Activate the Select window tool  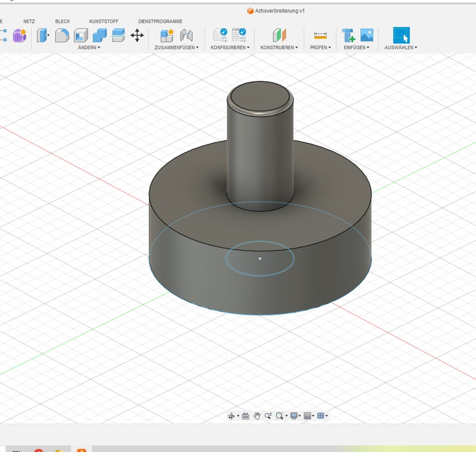pyautogui.click(x=401, y=35)
